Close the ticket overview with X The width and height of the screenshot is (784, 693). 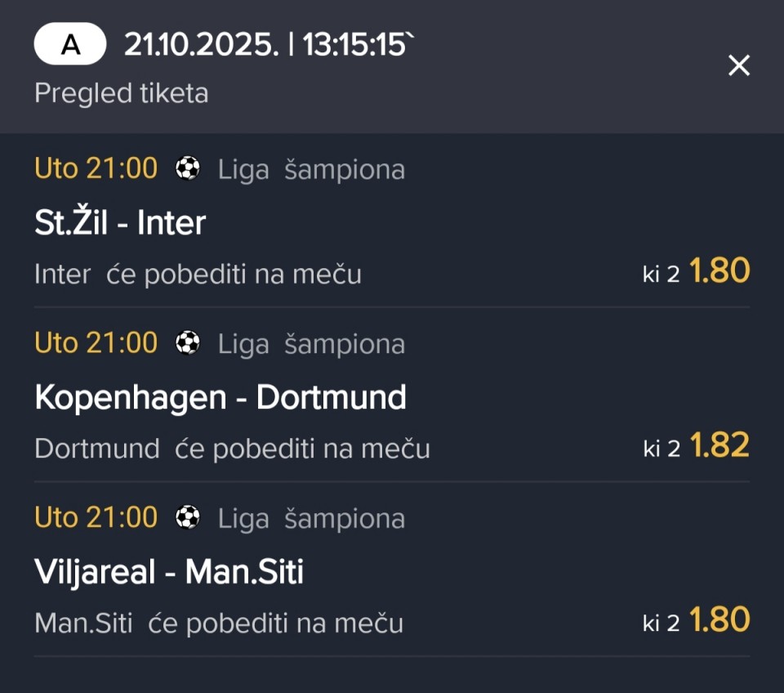click(x=738, y=65)
